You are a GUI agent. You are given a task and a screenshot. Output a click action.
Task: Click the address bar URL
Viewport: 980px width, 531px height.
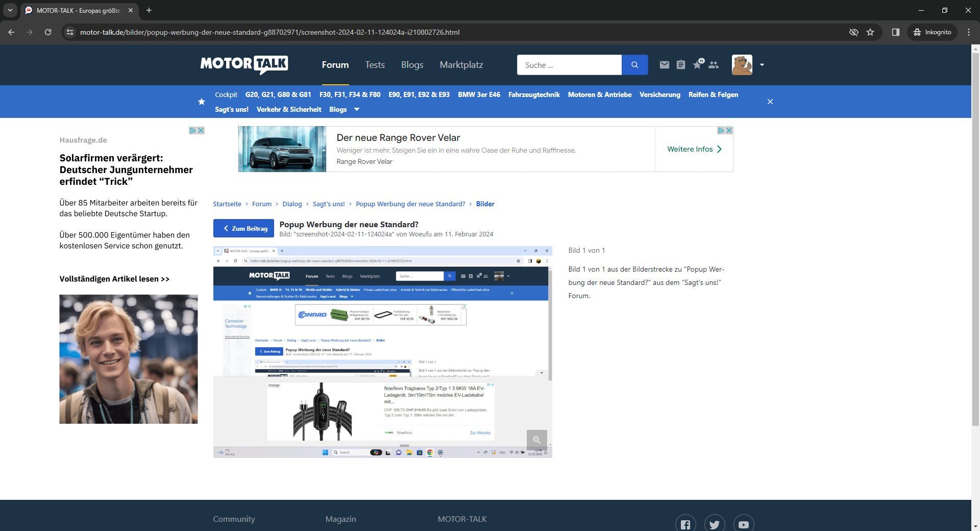click(x=269, y=32)
